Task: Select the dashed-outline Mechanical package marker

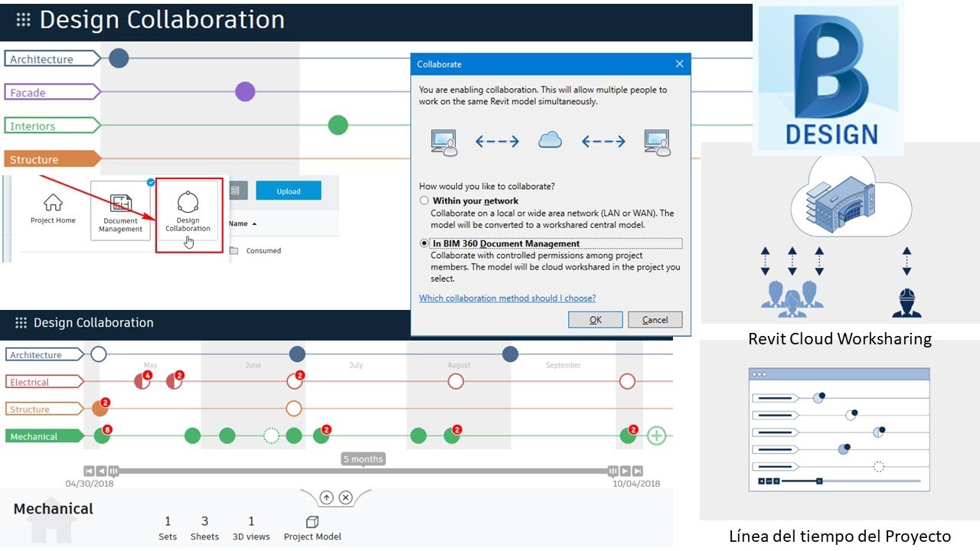Action: 271,435
